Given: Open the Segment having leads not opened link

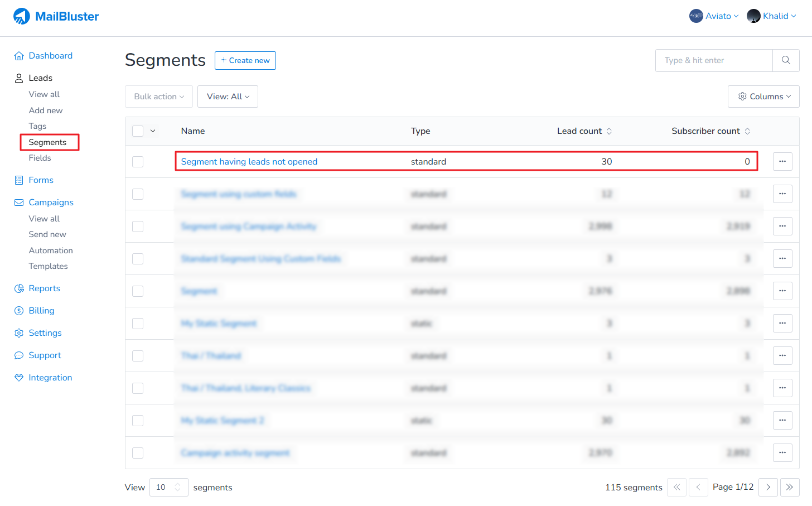Looking at the screenshot, I should [x=249, y=161].
